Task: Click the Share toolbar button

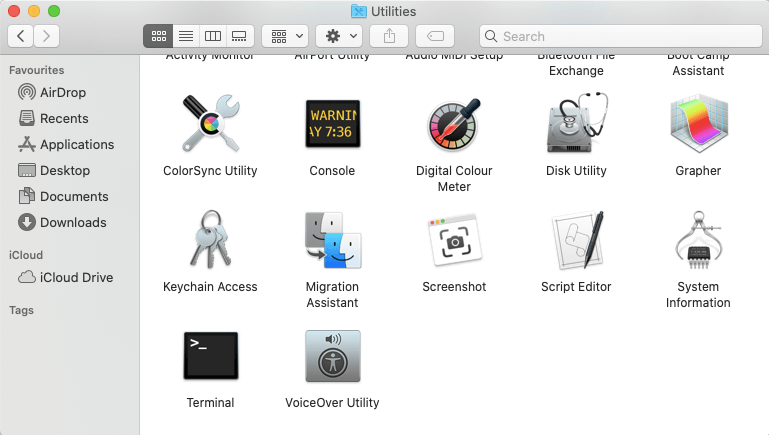Action: 389,36
